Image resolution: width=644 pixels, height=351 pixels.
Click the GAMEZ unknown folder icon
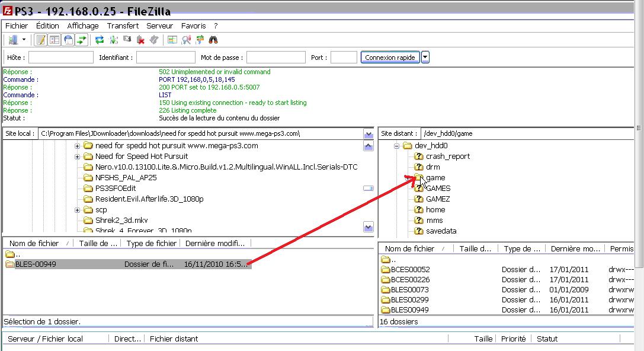[x=418, y=199]
